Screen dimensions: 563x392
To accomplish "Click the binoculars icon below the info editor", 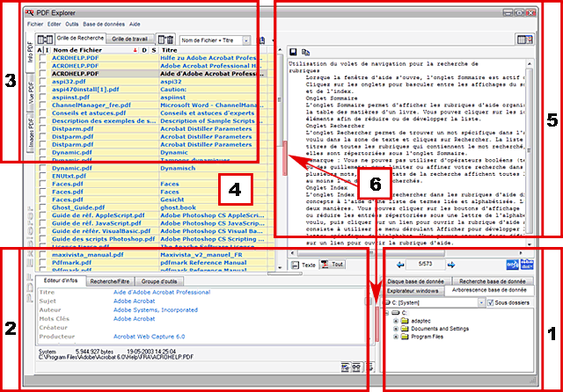I will click(356, 367).
